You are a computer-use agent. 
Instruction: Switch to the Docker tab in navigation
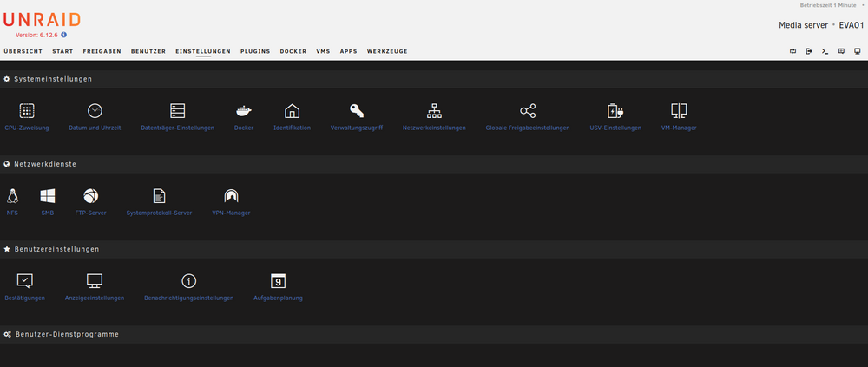(293, 51)
